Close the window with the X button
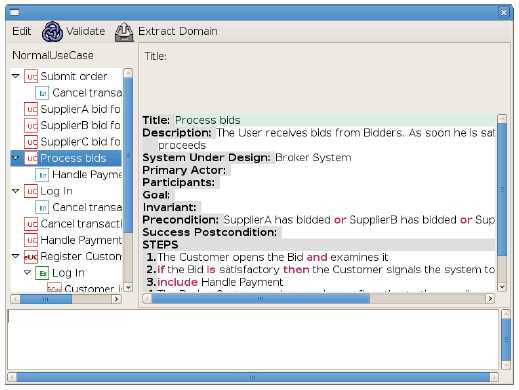 [504, 13]
